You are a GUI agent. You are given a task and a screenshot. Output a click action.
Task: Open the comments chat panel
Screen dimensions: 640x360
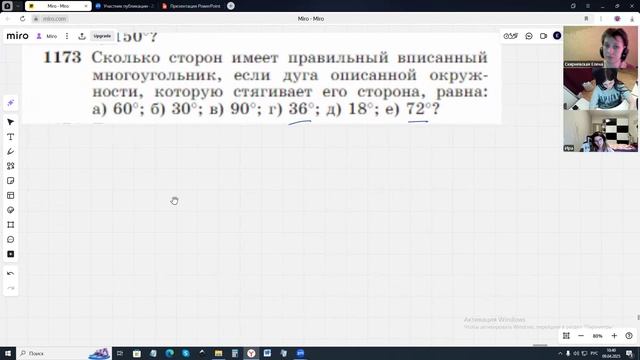point(529,36)
